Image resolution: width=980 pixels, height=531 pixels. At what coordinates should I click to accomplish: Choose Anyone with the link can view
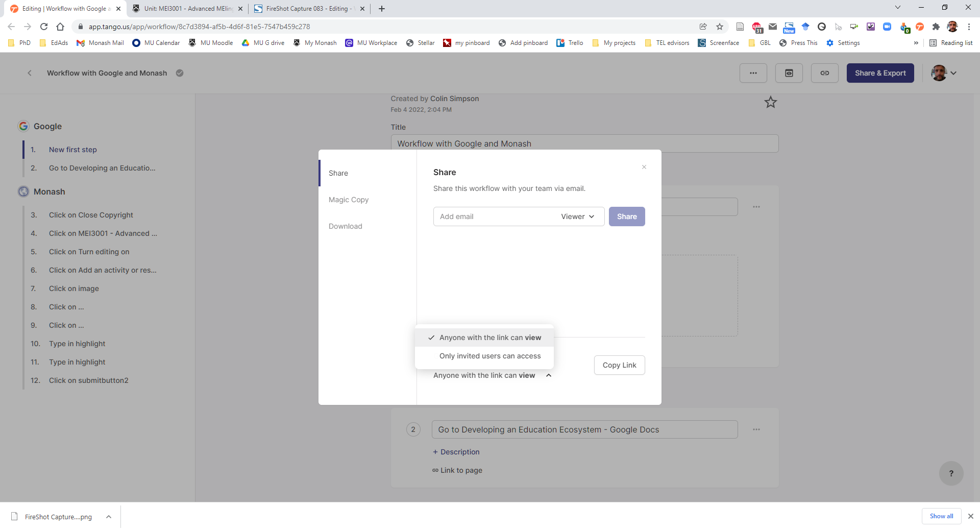484,337
